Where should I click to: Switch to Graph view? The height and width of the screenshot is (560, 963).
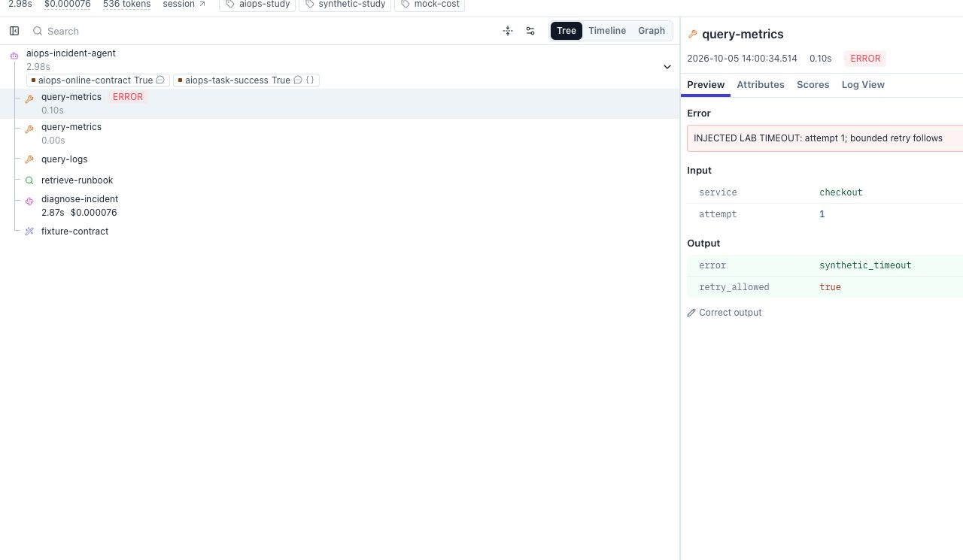pos(652,31)
